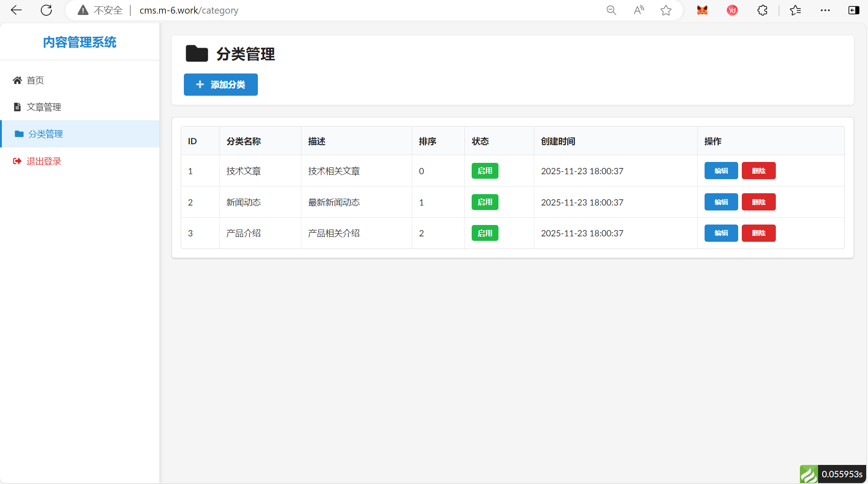Open 文章管理 in the sidebar
Screen dimensions: 868x484
click(44, 107)
